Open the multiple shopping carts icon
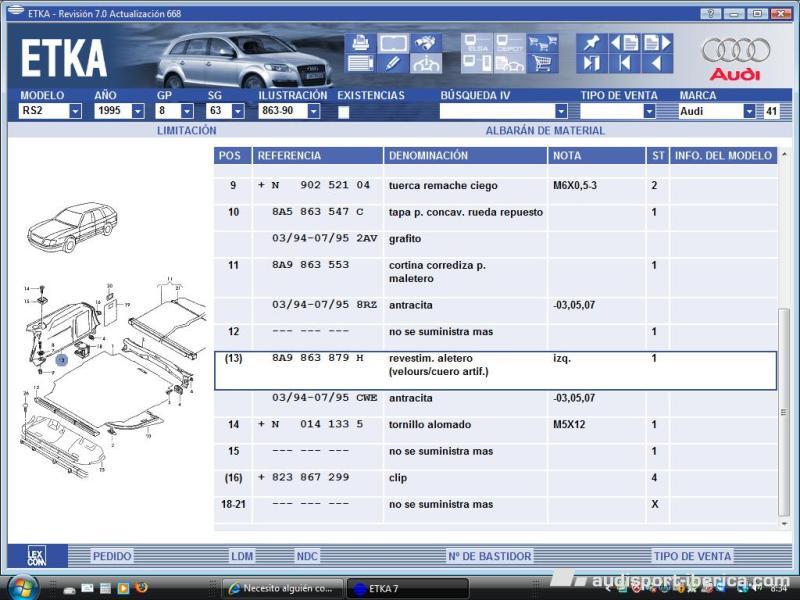This screenshot has height=600, width=800. click(x=542, y=43)
